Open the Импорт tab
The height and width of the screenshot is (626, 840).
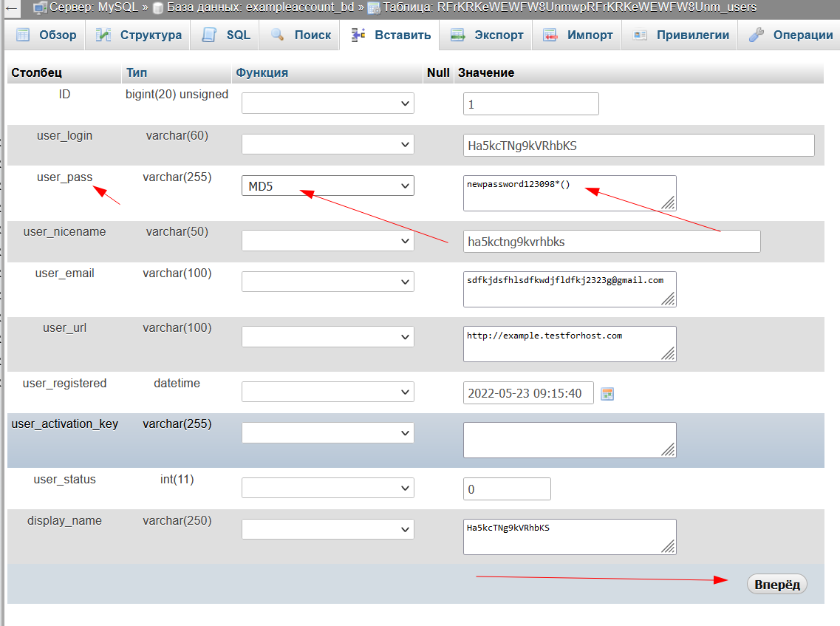pyautogui.click(x=578, y=35)
